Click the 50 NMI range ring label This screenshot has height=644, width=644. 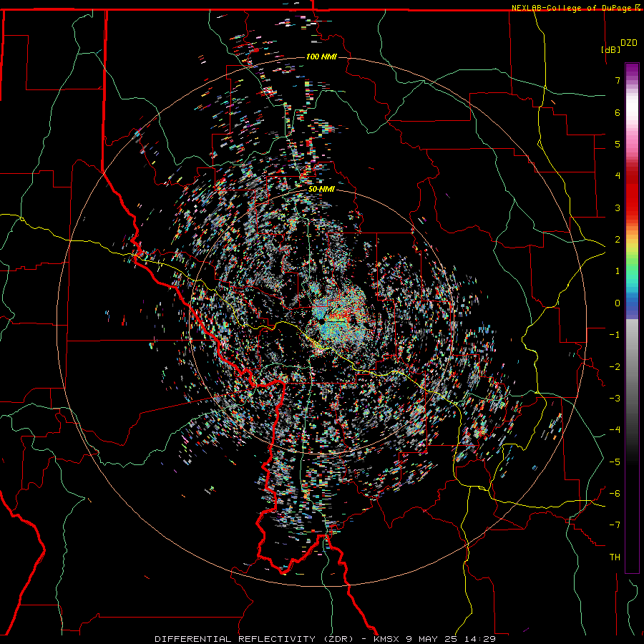[321, 189]
